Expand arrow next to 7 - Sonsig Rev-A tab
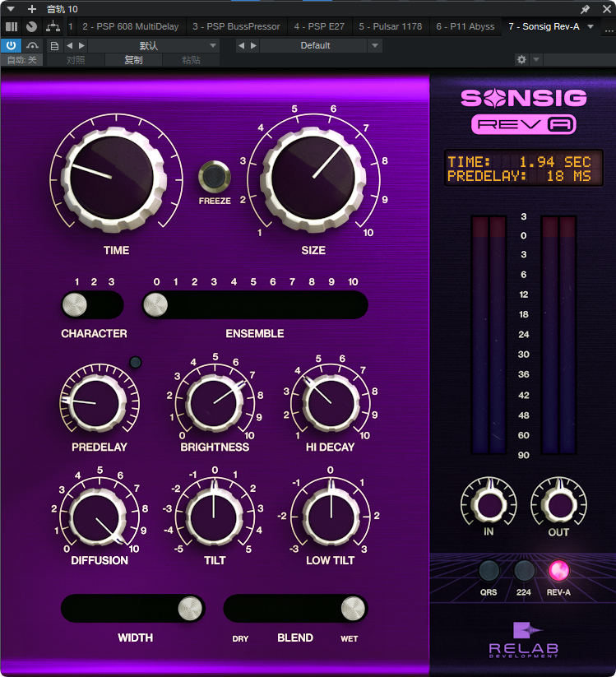Screen dimensions: 616x677 click(x=591, y=27)
